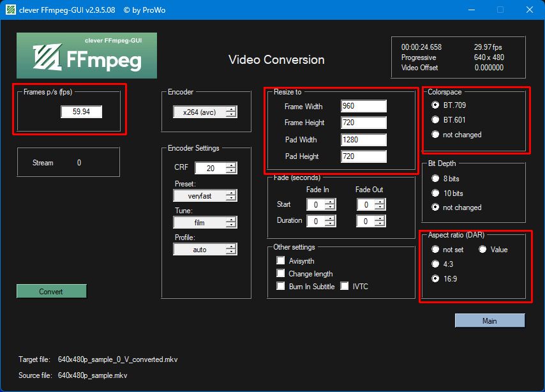Image resolution: width=545 pixels, height=392 pixels.
Task: Return to Main screen button
Action: pos(489,320)
